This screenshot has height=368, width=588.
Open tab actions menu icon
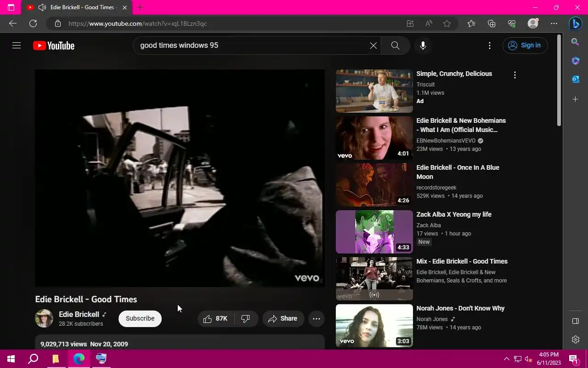point(11,7)
